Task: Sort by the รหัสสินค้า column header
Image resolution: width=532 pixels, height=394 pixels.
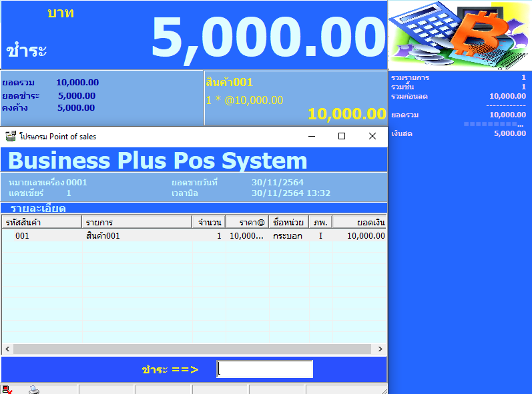Action: pyautogui.click(x=41, y=222)
